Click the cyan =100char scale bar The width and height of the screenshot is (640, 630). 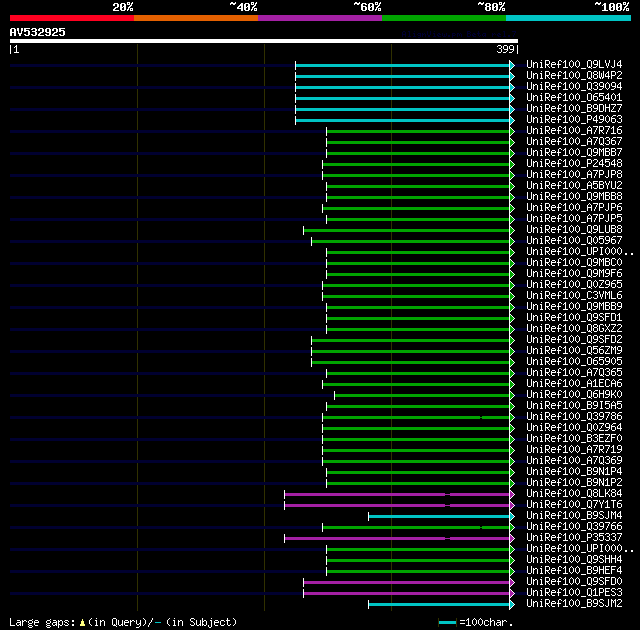pos(447,623)
